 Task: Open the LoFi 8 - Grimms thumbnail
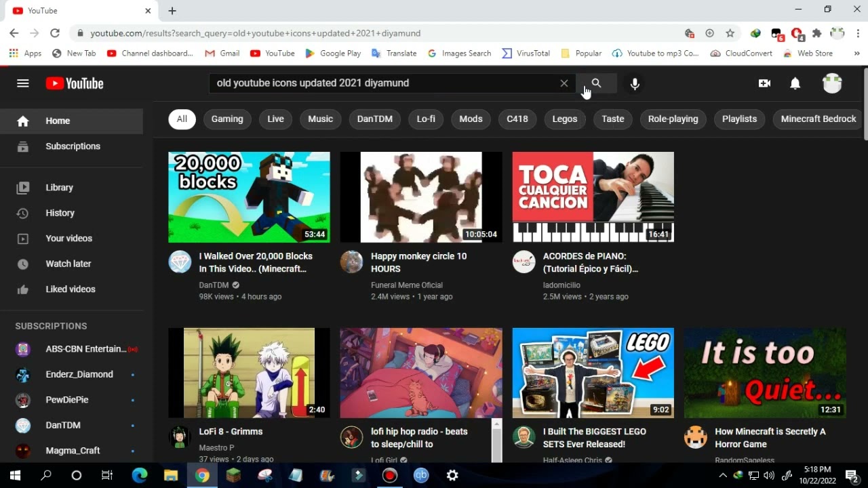click(x=249, y=373)
